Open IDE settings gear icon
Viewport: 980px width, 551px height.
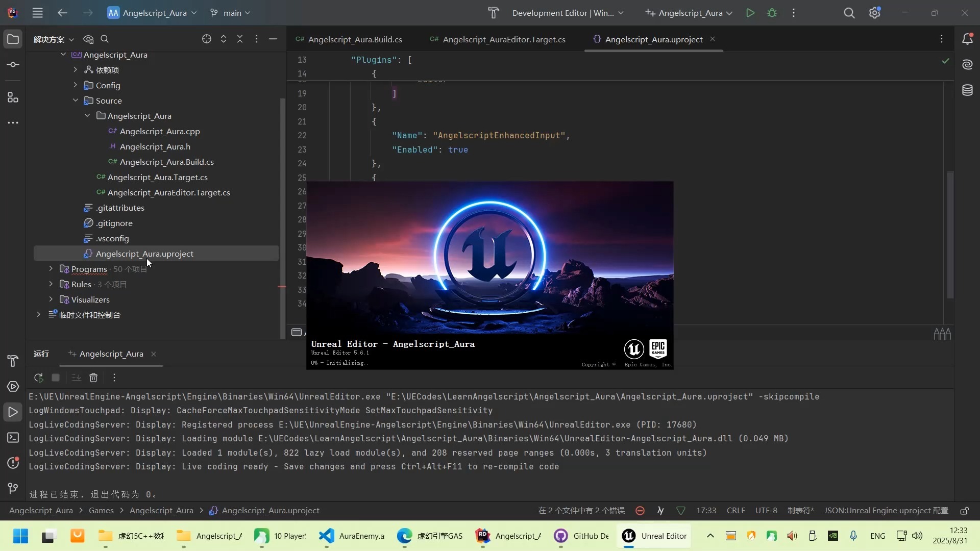click(875, 13)
